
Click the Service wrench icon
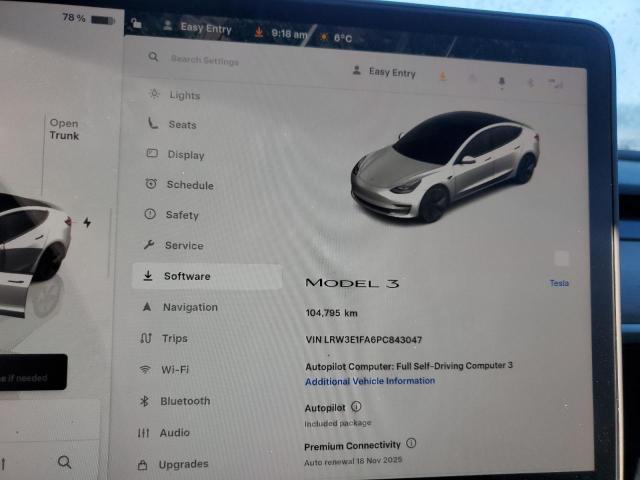(149, 244)
